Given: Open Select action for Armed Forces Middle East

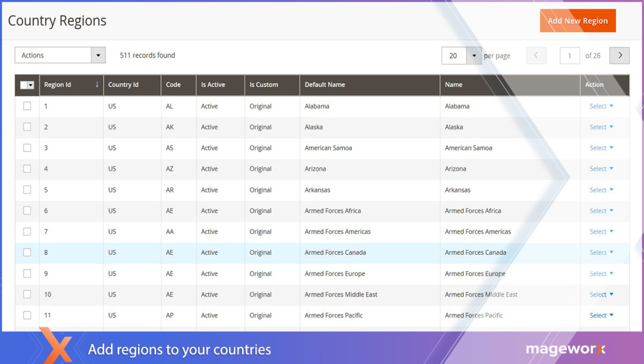Looking at the screenshot, I should 601,295.
